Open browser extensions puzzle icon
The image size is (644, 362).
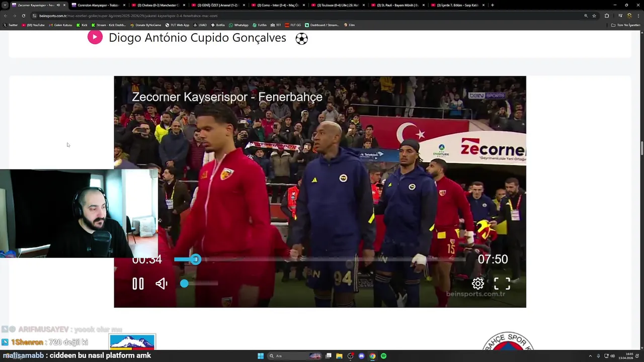tap(607, 16)
